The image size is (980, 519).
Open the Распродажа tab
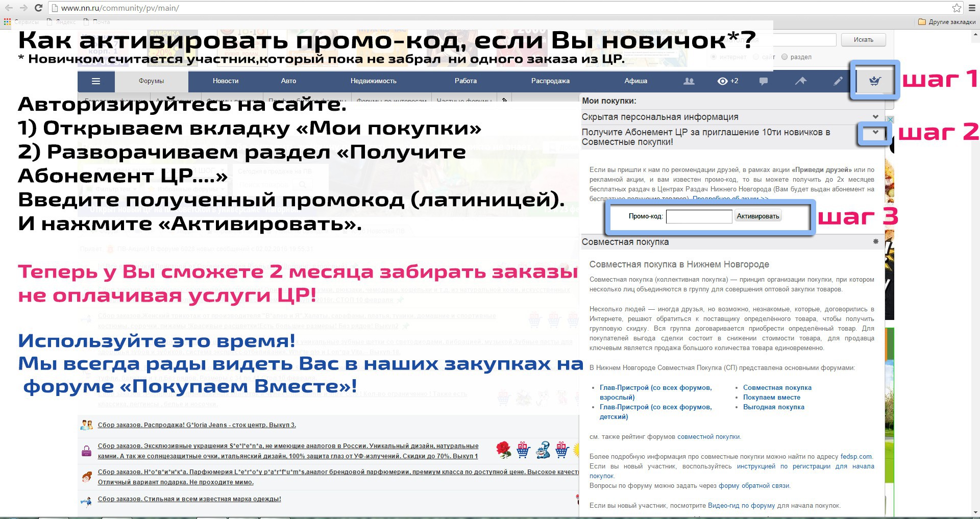(x=550, y=81)
